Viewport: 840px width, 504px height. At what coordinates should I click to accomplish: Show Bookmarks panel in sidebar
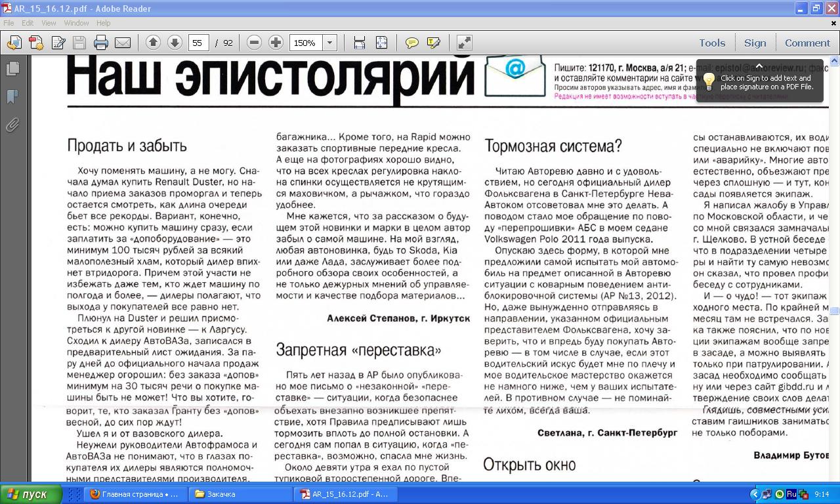12,96
